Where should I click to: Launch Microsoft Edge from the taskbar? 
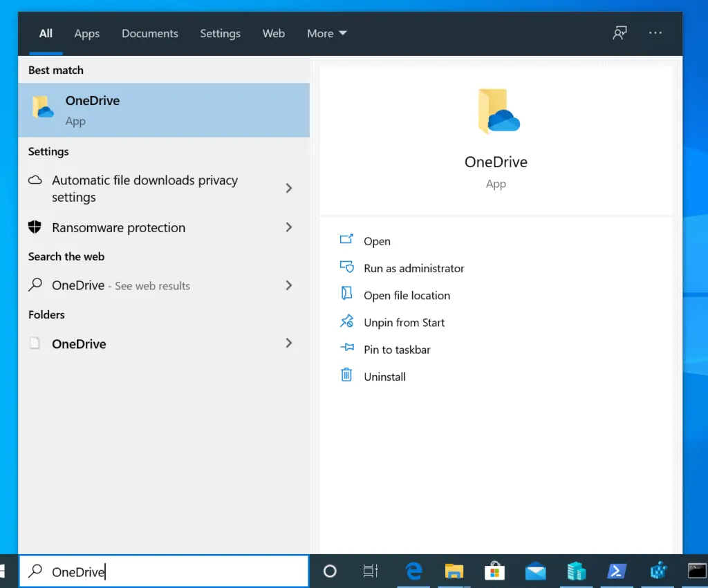pyautogui.click(x=413, y=571)
